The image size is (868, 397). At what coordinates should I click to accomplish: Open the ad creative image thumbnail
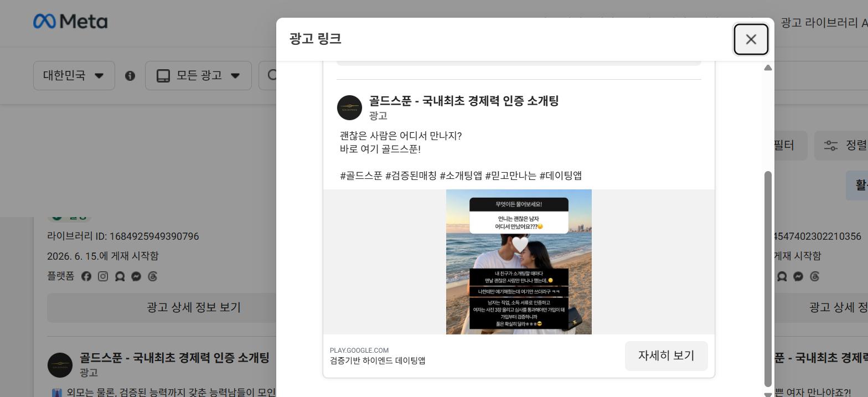click(x=519, y=262)
